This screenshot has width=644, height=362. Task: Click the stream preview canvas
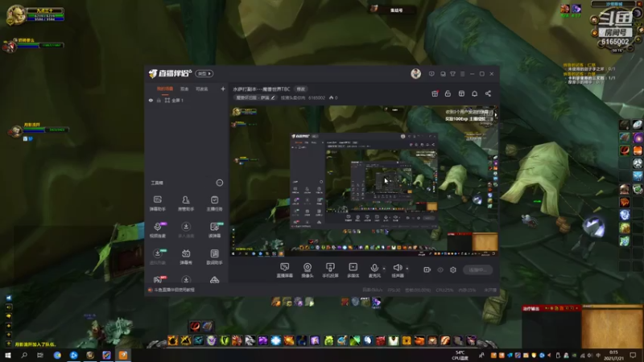point(364,182)
